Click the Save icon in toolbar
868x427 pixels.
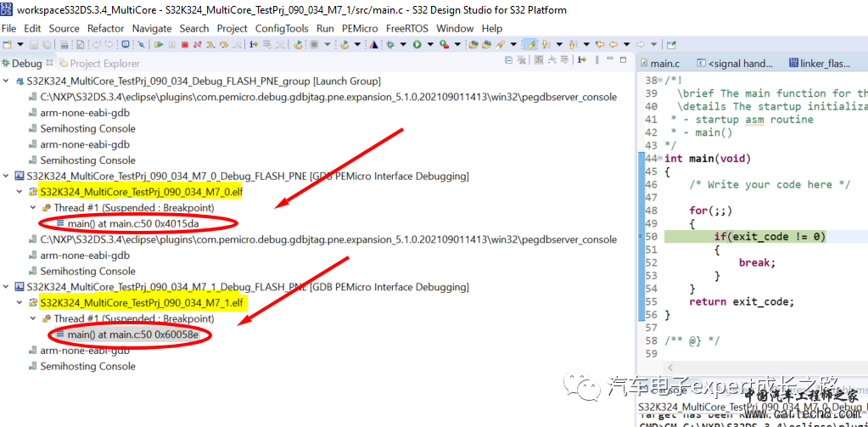pyautogui.click(x=34, y=44)
